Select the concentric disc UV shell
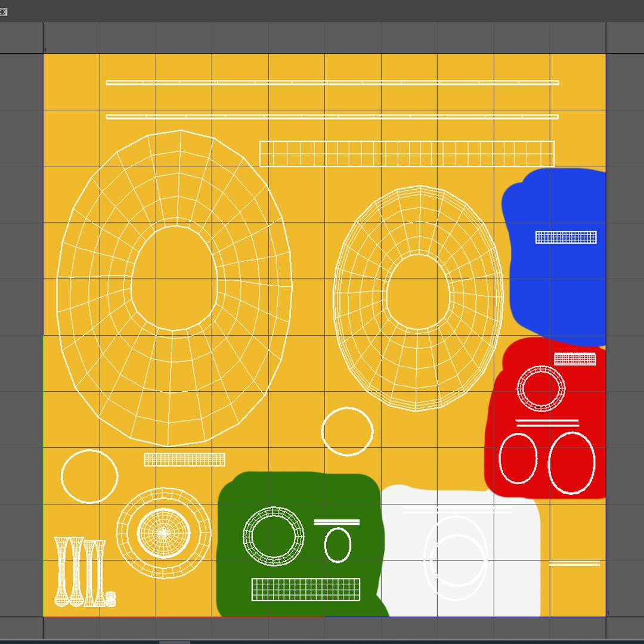Screen dimensions: 644x644 tap(163, 532)
